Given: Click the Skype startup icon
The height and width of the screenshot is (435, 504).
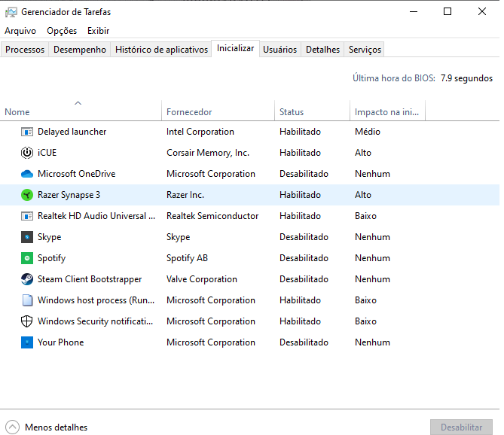Looking at the screenshot, I should pos(27,237).
